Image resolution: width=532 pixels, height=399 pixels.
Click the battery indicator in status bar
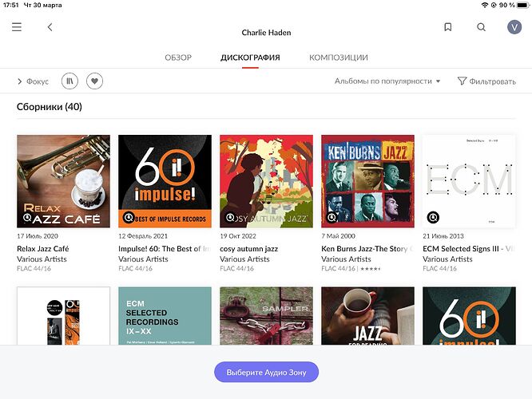[523, 5]
